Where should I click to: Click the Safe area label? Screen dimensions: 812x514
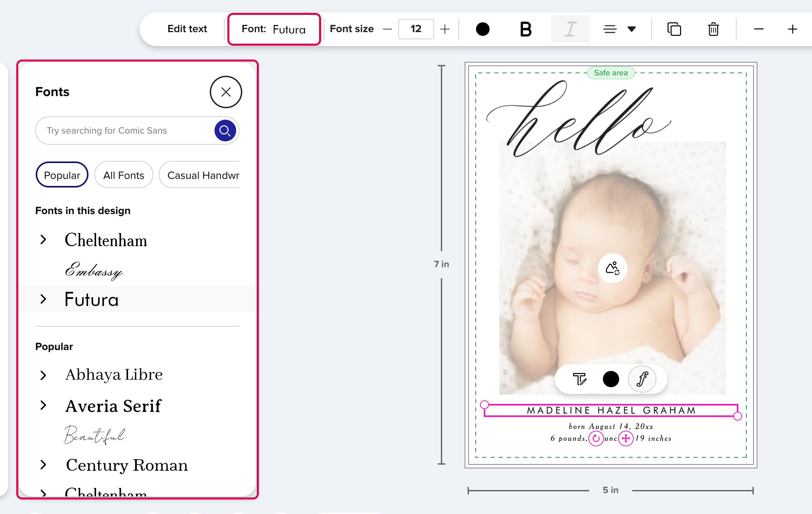[611, 73]
